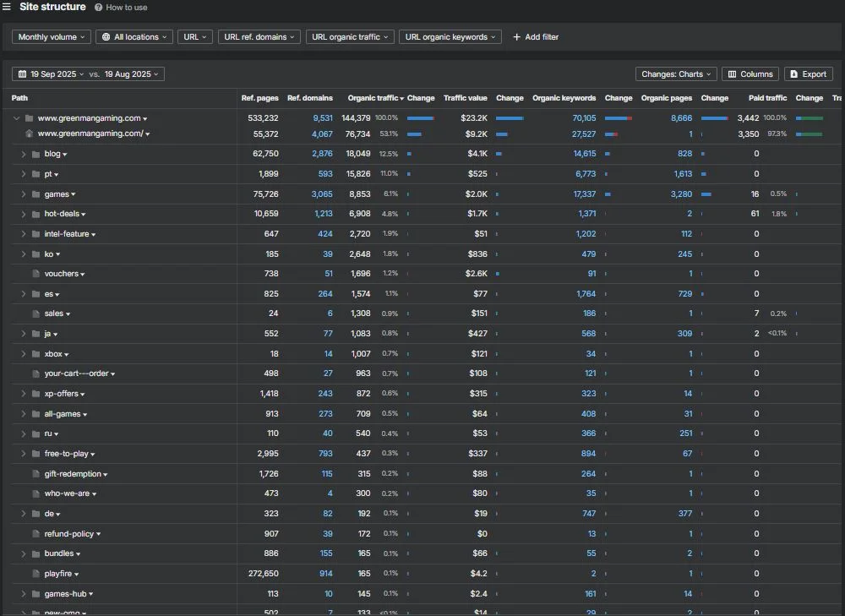Click the vouchers page icon

36,274
